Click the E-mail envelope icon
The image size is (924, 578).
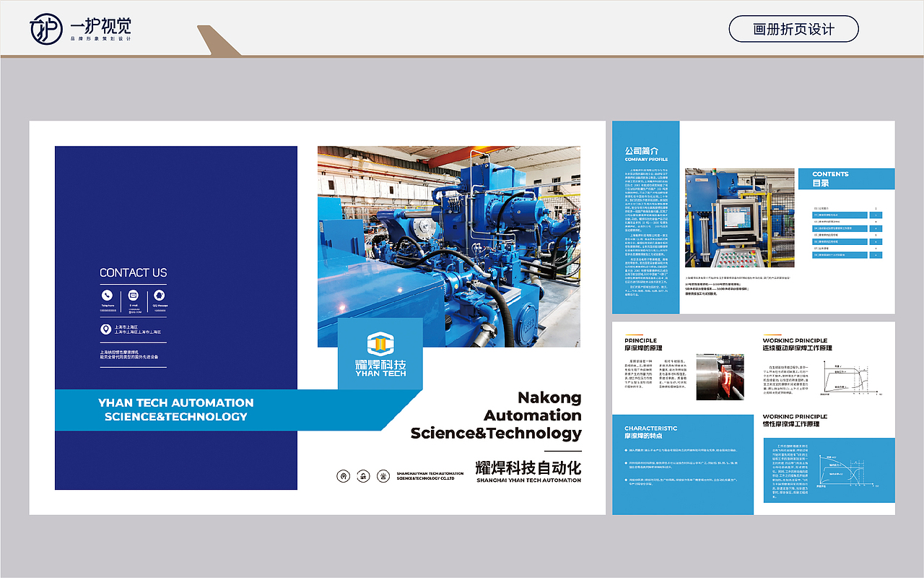(134, 295)
